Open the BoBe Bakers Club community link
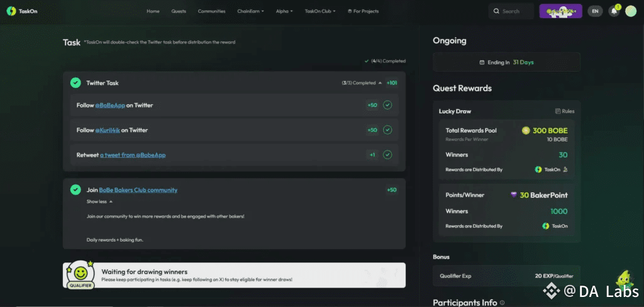 point(138,190)
